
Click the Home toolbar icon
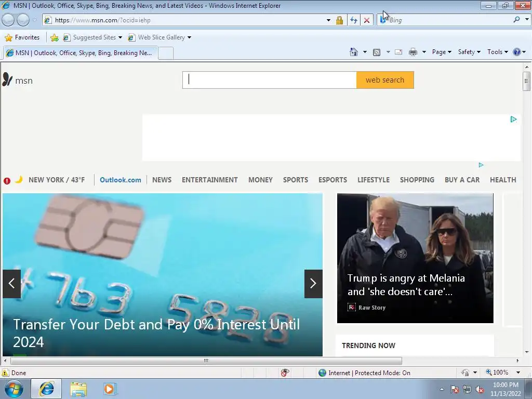pos(353,52)
